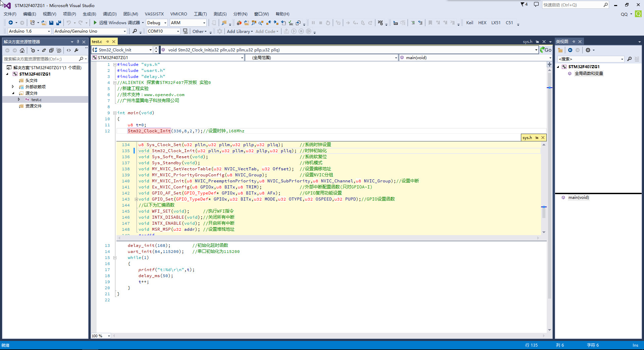Click the View Code icon in Solution Explorer
This screenshot has width=644, height=350.
tap(69, 50)
